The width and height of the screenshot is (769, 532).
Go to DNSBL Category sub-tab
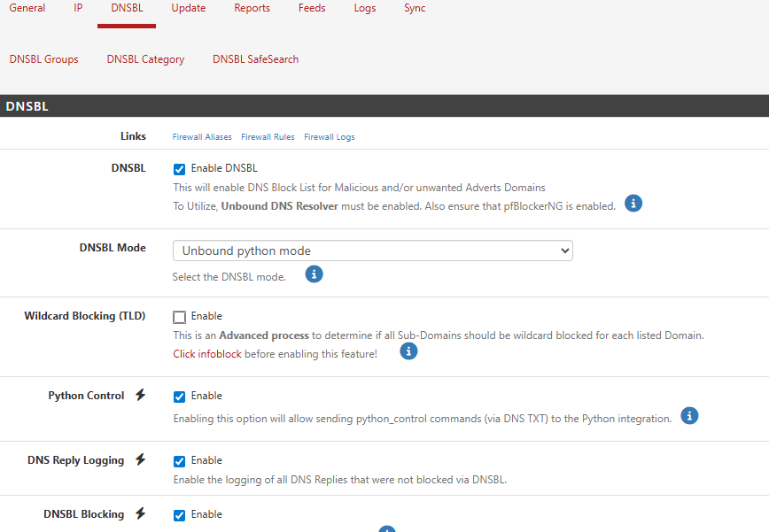(145, 59)
